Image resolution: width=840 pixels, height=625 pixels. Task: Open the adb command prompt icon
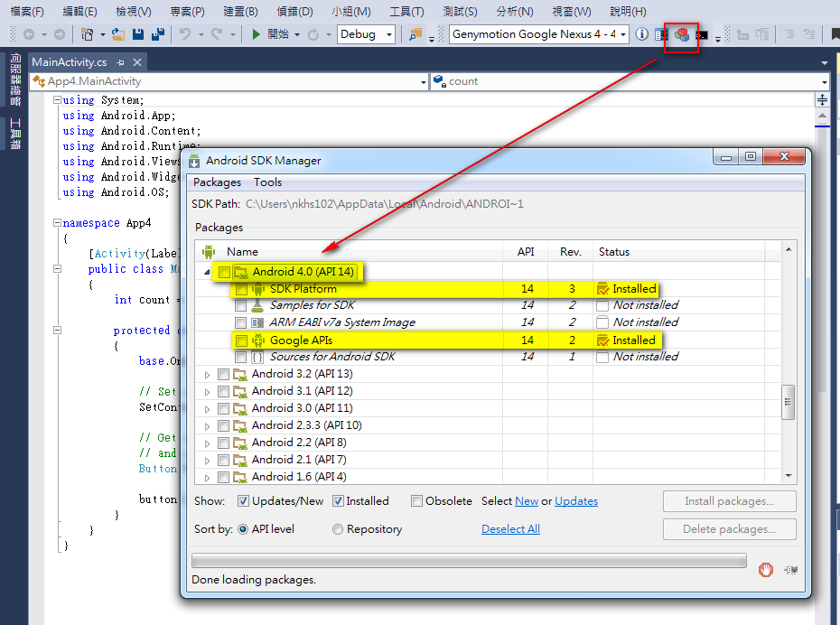coord(702,35)
